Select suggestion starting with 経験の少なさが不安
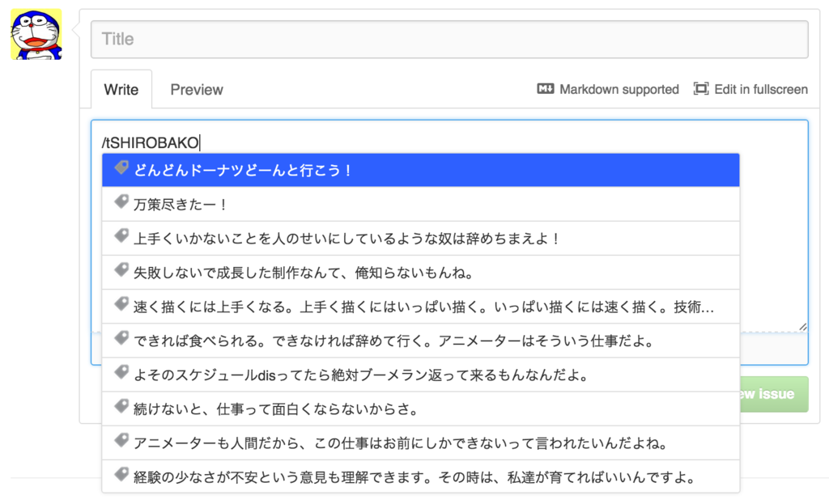This screenshot has height=504, width=829. coord(421,477)
